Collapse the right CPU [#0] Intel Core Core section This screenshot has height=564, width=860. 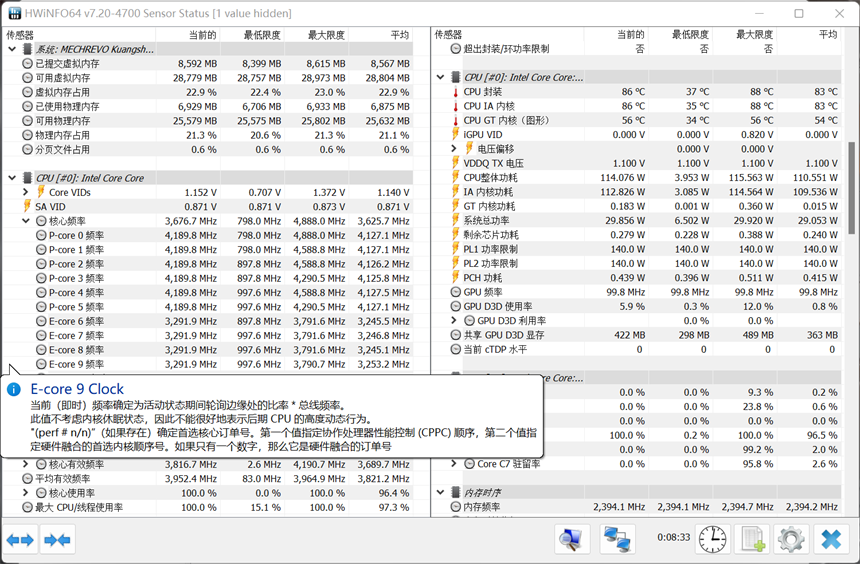(440, 77)
